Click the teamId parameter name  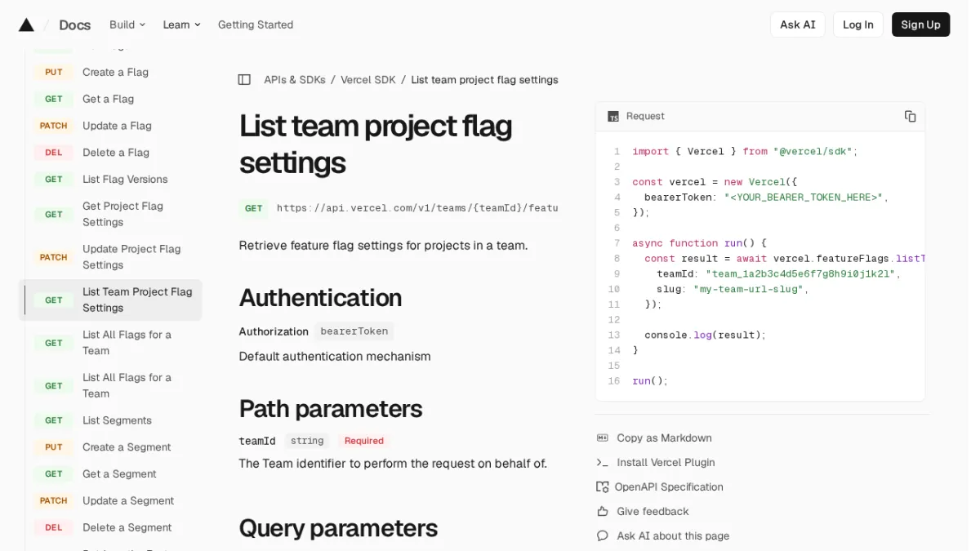click(257, 441)
